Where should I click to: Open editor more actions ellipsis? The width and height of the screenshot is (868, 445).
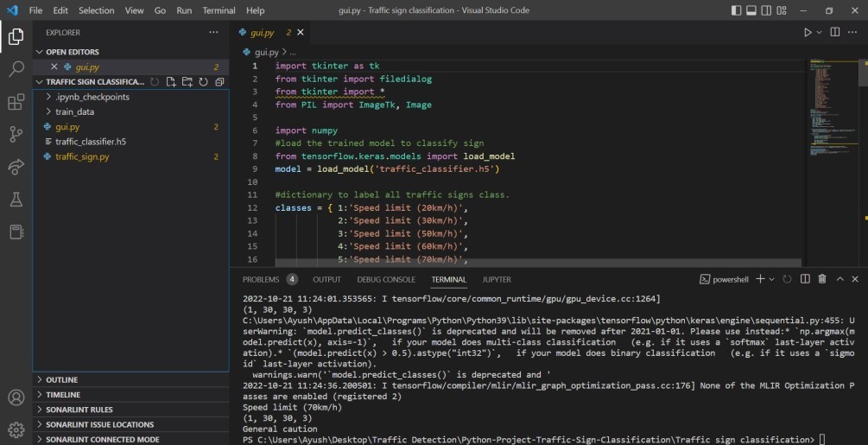coord(852,32)
